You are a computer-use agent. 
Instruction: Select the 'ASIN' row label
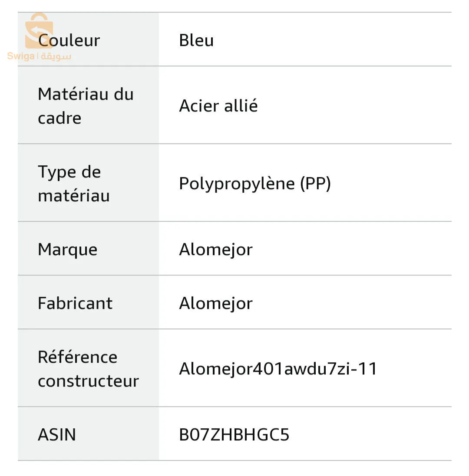pos(57,435)
